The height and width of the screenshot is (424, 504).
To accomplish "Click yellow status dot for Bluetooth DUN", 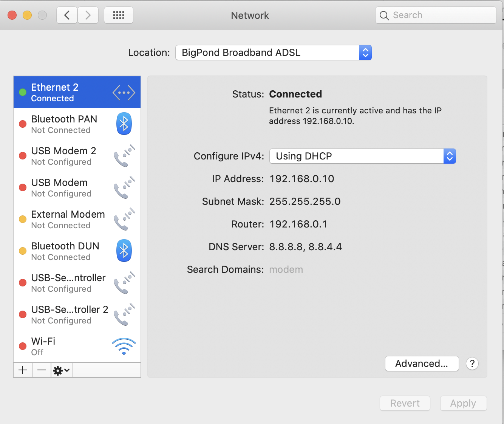I will [23, 251].
